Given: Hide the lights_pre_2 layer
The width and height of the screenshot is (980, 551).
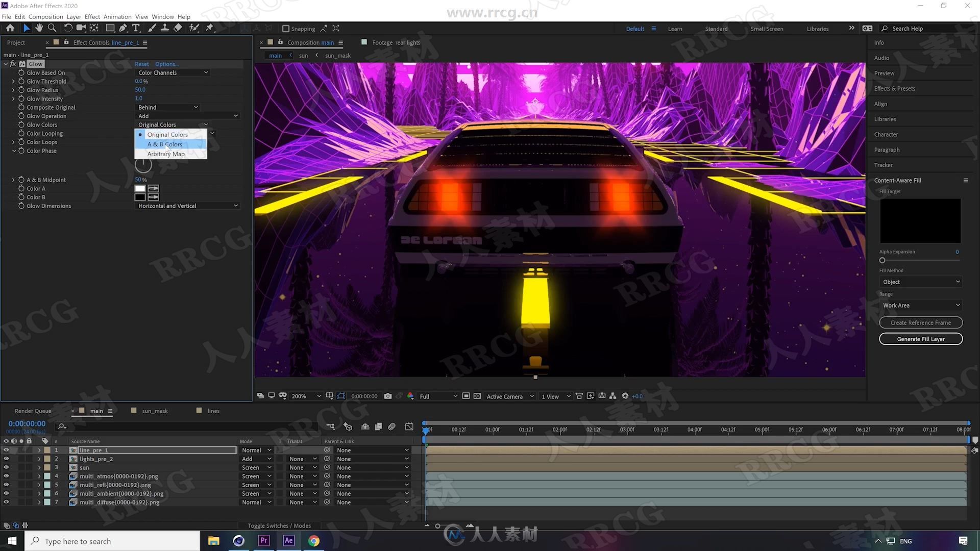Looking at the screenshot, I should click(6, 459).
